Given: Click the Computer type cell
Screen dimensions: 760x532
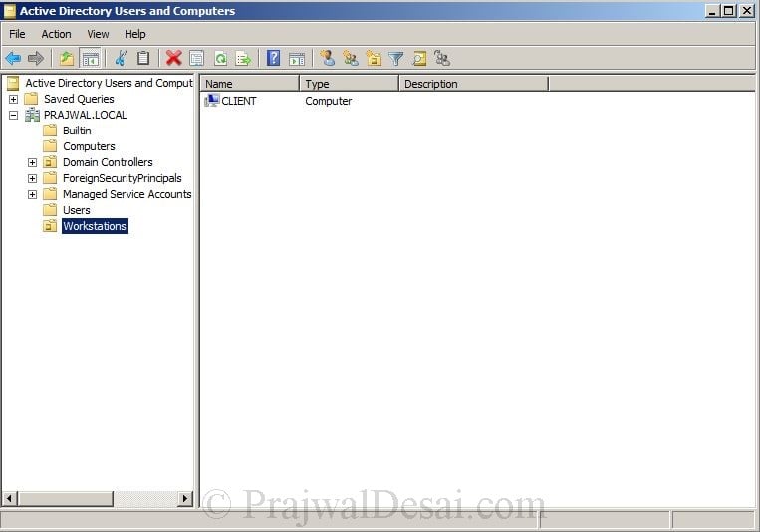Looking at the screenshot, I should pos(328,101).
